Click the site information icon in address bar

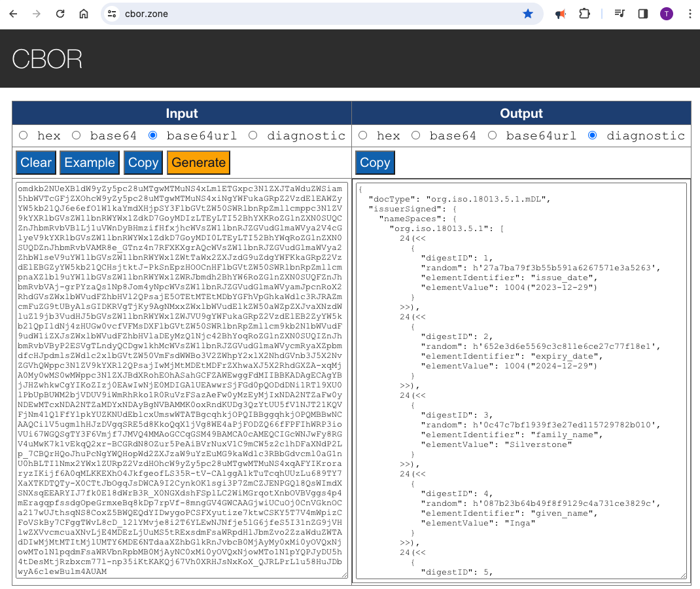(112, 14)
